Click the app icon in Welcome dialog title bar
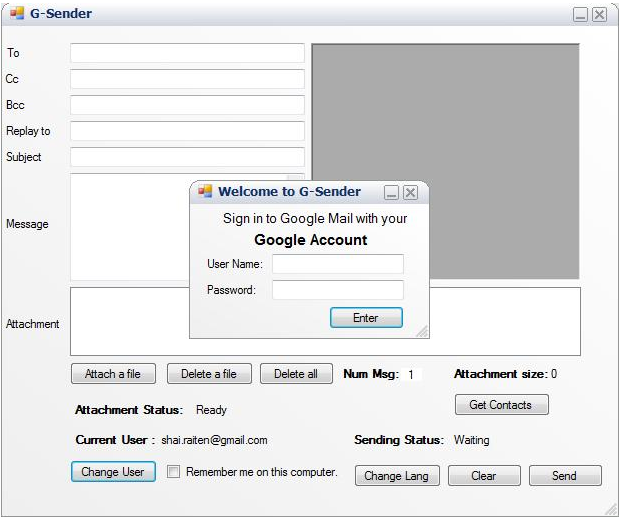 [x=205, y=191]
